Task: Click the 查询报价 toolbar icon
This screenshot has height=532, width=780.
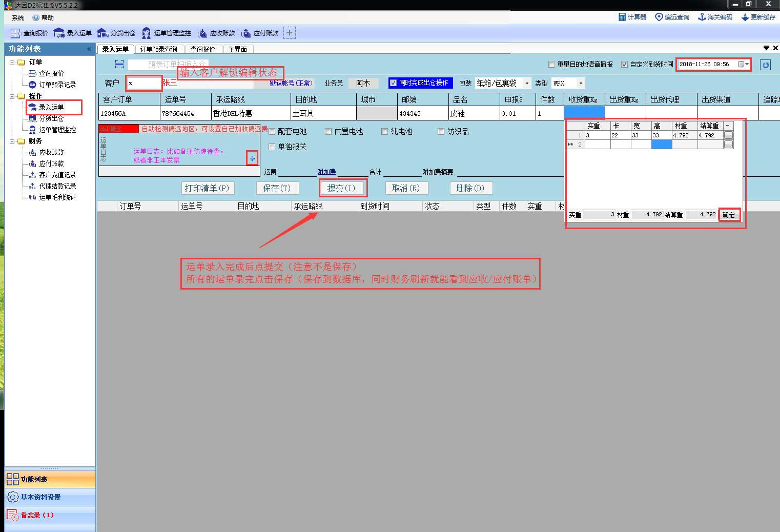Action: [16, 33]
